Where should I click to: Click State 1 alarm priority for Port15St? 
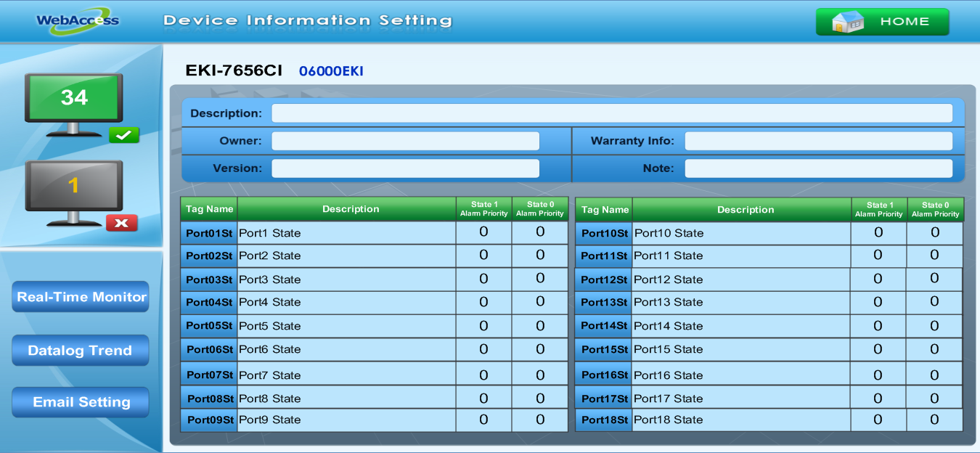pos(878,349)
